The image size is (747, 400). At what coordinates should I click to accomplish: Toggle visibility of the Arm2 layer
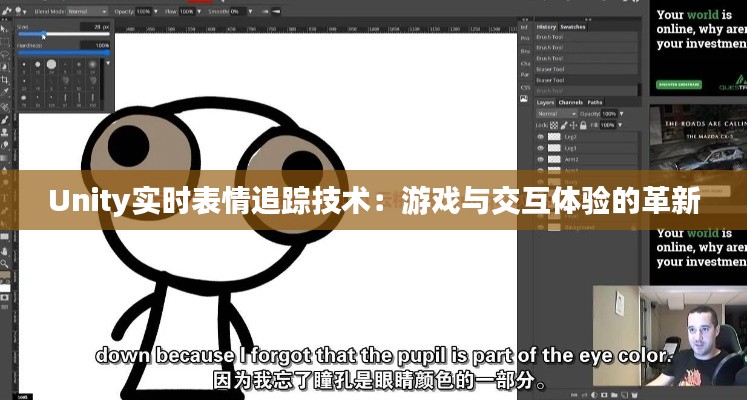pos(541,160)
